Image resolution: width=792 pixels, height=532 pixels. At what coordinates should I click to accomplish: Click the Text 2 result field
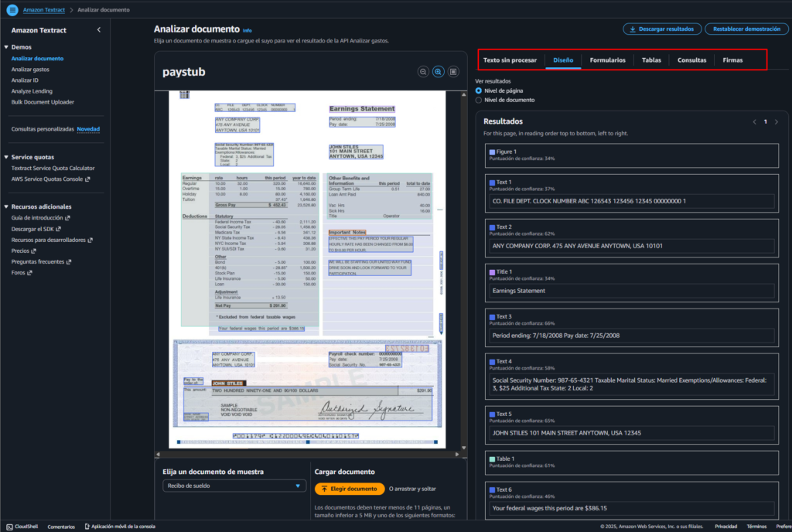coord(631,246)
